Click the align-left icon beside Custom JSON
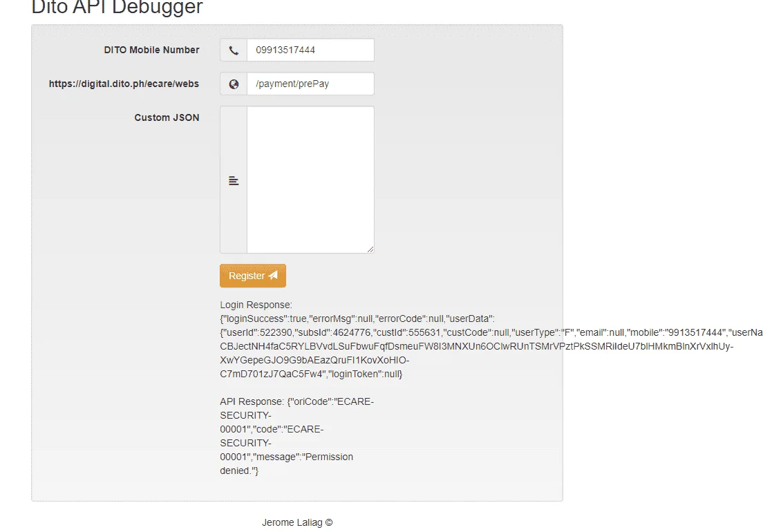Viewport: 763px width, 532px height. (234, 180)
